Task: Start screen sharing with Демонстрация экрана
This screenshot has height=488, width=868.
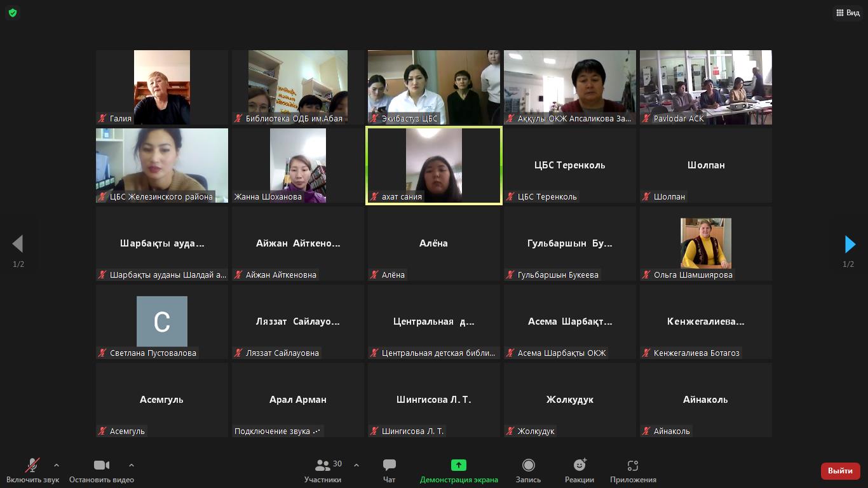Action: (x=458, y=466)
